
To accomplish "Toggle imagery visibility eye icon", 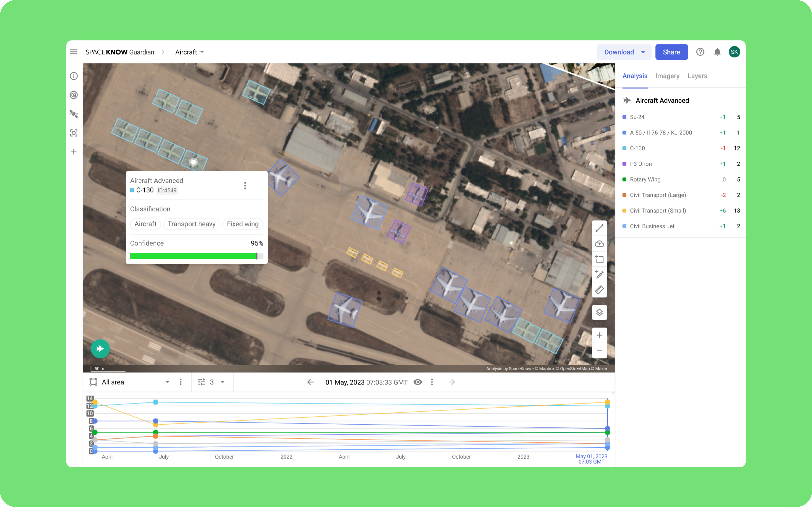I will coord(417,382).
